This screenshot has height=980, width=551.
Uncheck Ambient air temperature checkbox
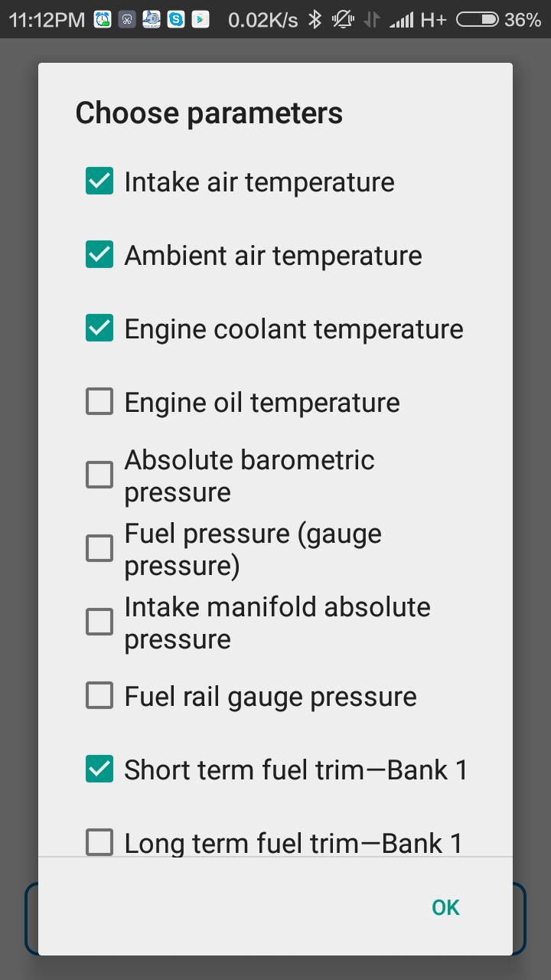click(x=99, y=255)
